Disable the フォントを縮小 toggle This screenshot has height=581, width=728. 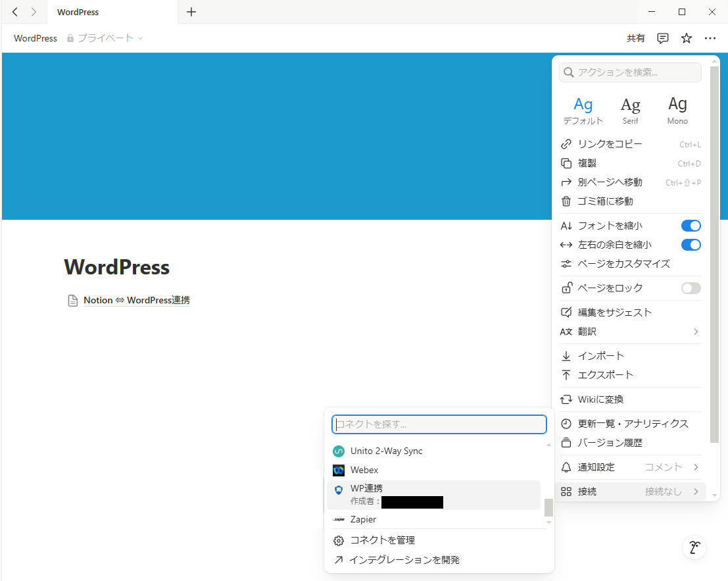(691, 226)
